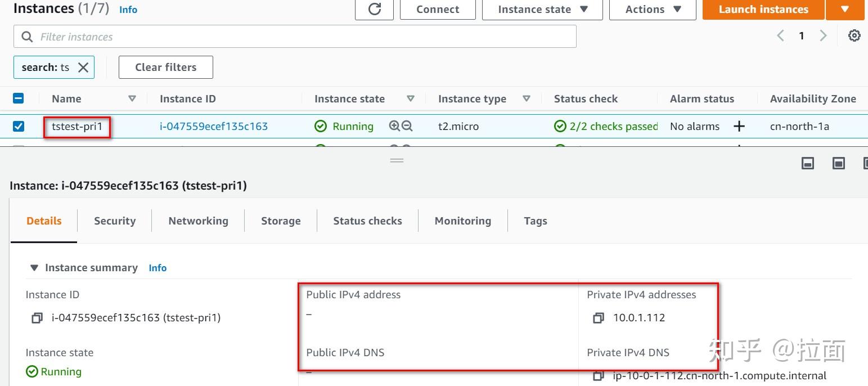This screenshot has width=868, height=386.
Task: Create an alarm via the plus icon
Action: pyautogui.click(x=739, y=126)
